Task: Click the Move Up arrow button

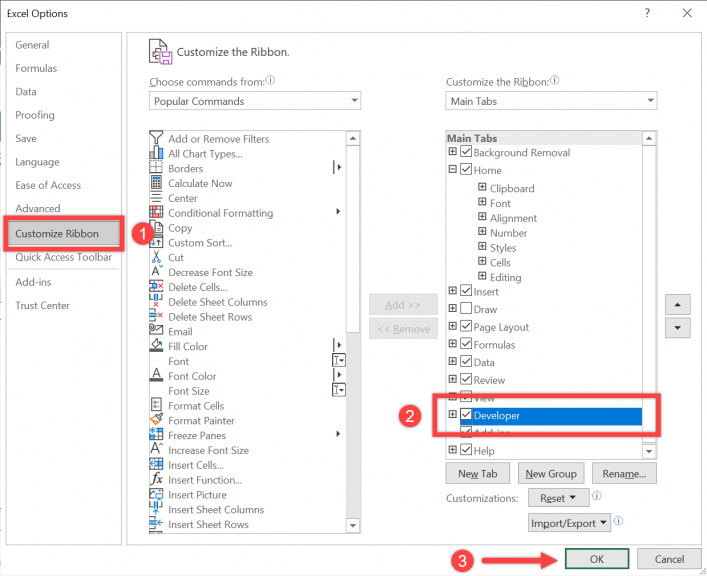Action: [x=677, y=305]
